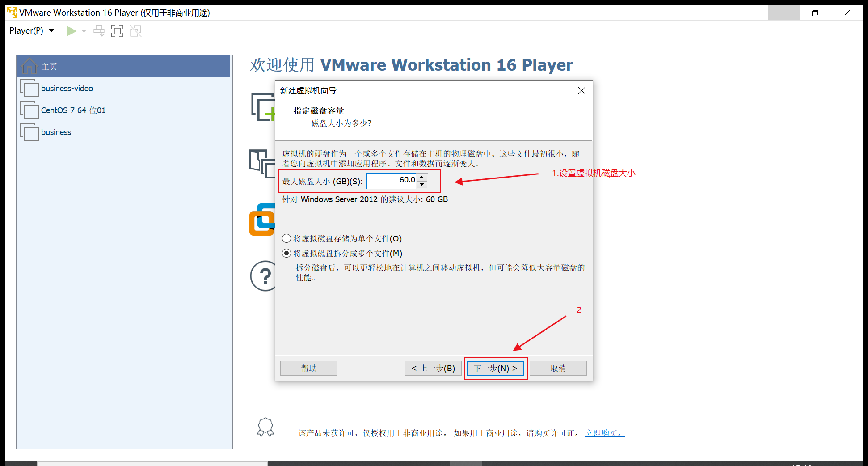868x466 pixels.
Task: Proceed with 下一步(N) button
Action: (x=496, y=368)
